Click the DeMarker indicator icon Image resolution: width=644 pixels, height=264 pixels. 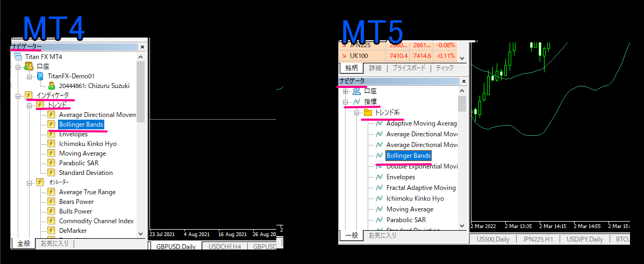52,230
